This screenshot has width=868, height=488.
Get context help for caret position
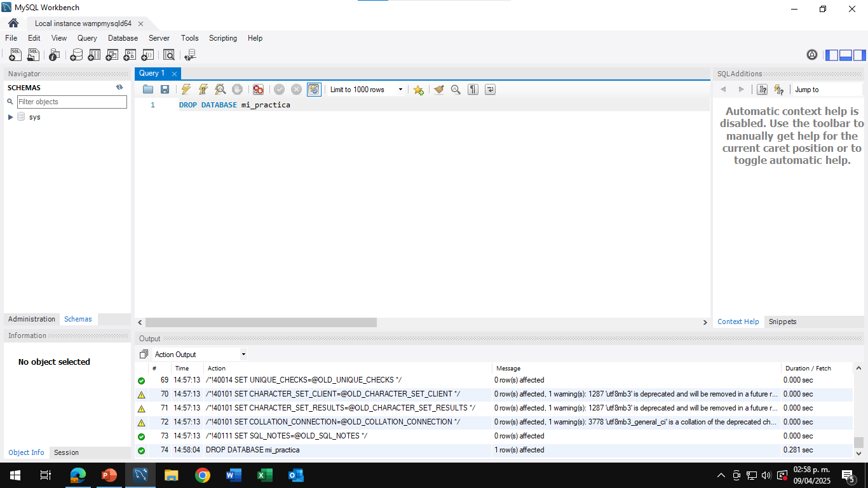coord(763,90)
